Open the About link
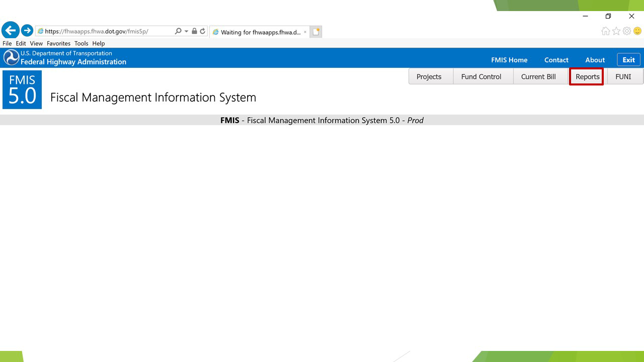 tap(595, 60)
